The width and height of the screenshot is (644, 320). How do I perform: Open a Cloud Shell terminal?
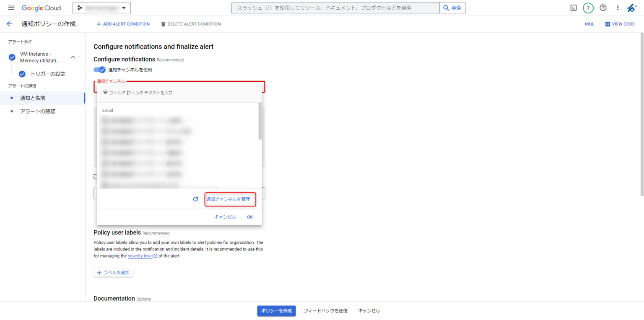click(573, 7)
